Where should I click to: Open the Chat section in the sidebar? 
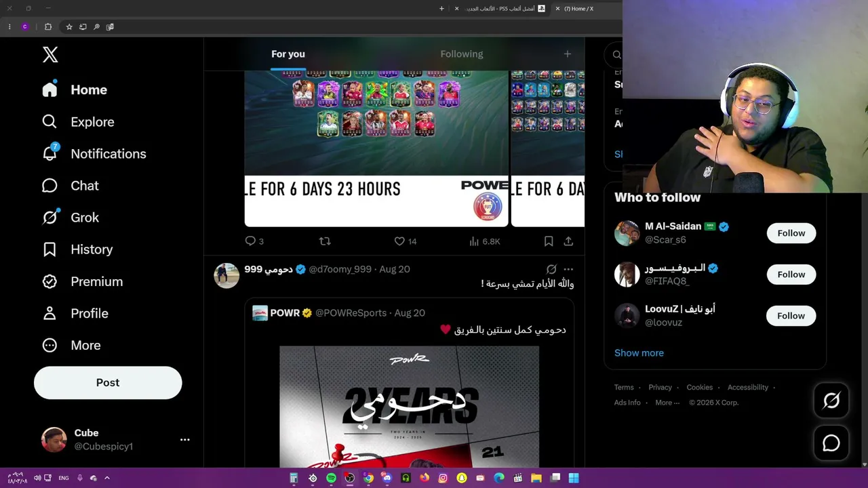70,186
